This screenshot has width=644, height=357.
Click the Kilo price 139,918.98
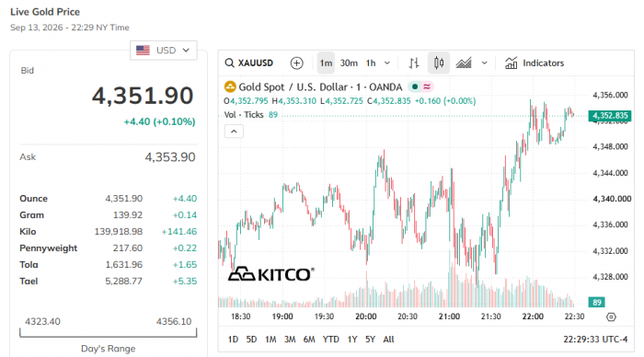[119, 231]
